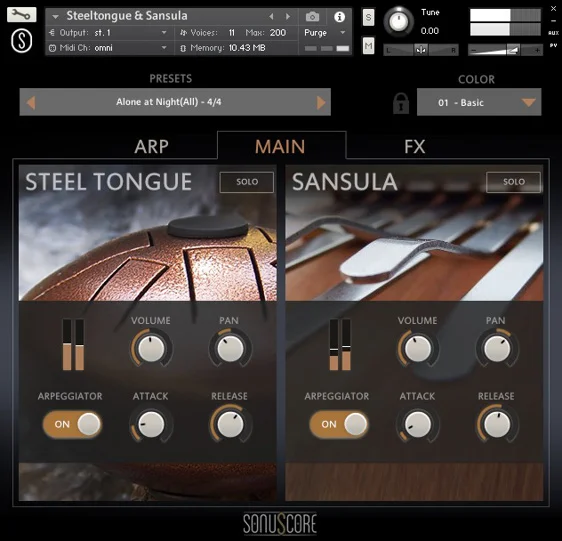The width and height of the screenshot is (562, 541).
Task: Toggle Steel Tongue arpeggiator ON switch
Action: (x=72, y=424)
